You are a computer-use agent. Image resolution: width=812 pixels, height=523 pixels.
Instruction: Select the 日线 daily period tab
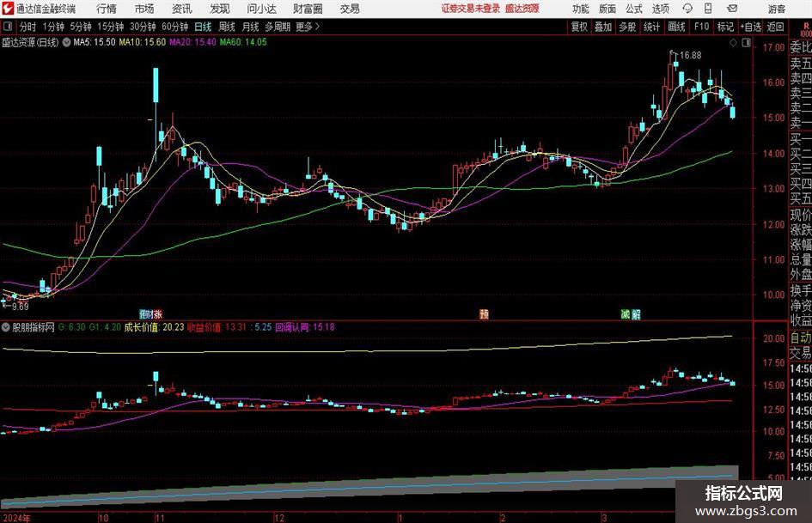[203, 27]
